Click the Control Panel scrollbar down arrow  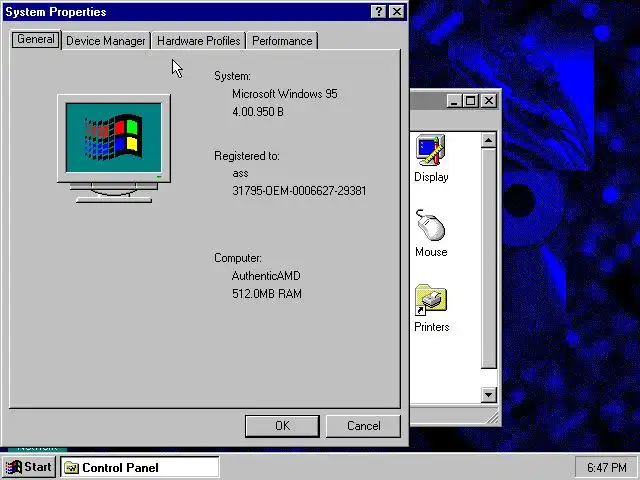(x=488, y=395)
